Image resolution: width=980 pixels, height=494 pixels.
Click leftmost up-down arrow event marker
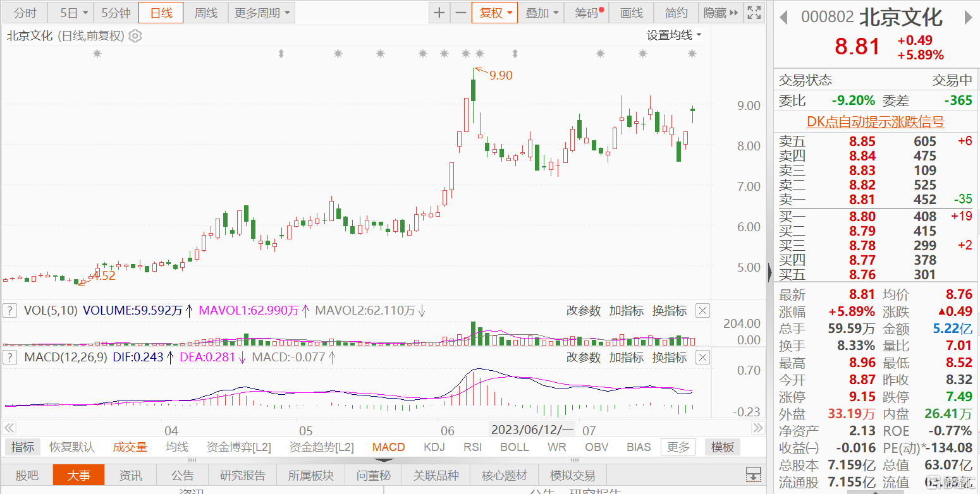click(281, 54)
